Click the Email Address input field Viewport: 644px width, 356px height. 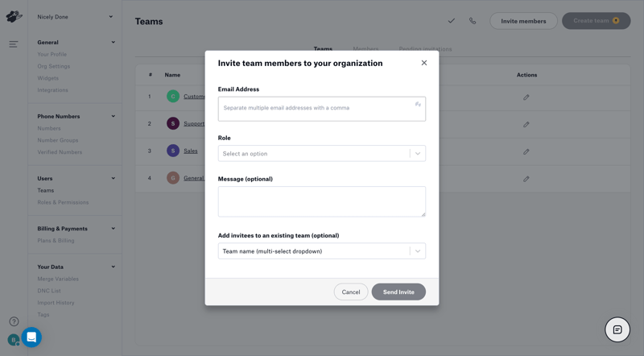pyautogui.click(x=321, y=109)
